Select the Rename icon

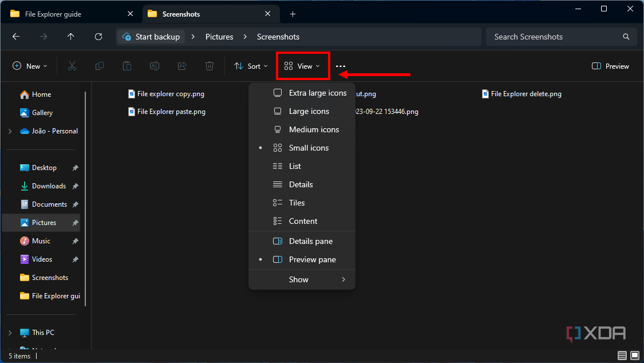[154, 66]
